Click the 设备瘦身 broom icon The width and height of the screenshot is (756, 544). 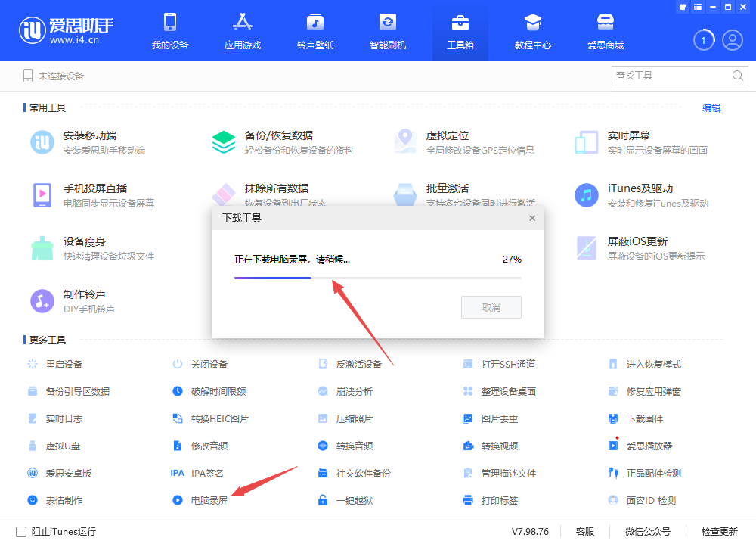pyautogui.click(x=42, y=248)
